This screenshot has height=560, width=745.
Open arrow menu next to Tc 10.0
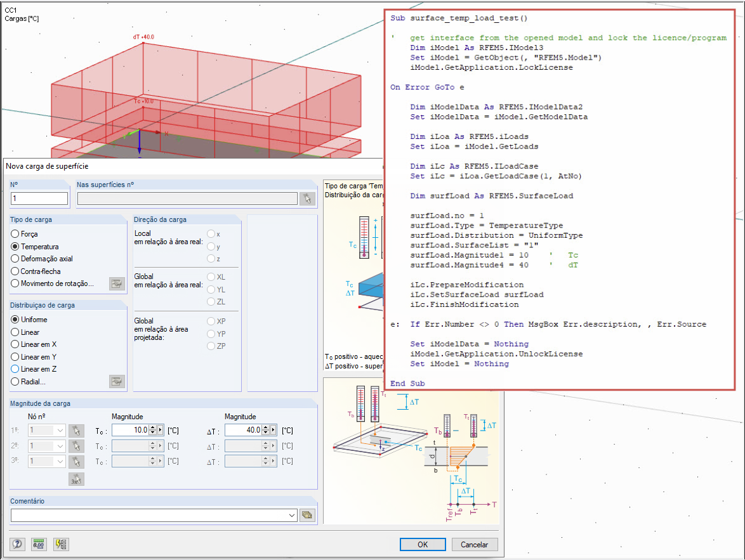[x=161, y=431]
